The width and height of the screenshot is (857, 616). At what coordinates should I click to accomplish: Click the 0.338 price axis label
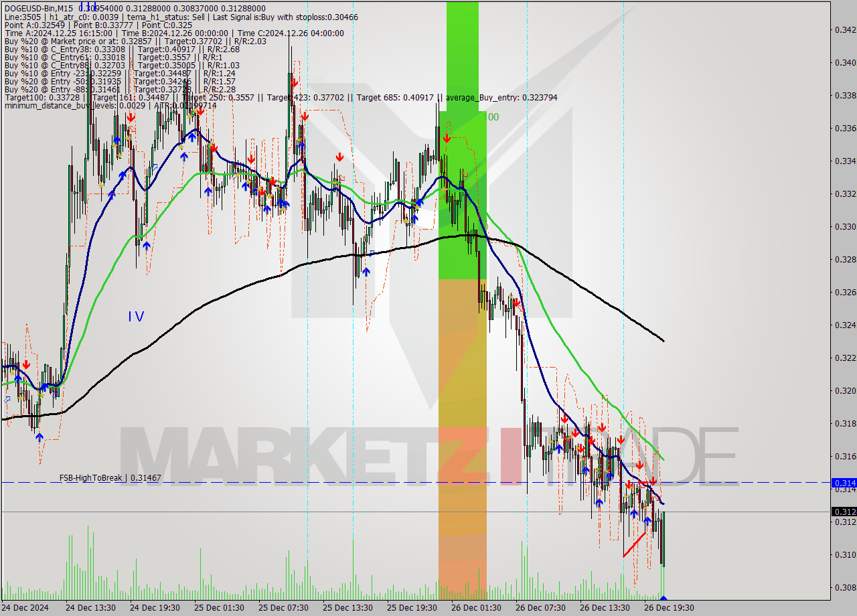845,95
